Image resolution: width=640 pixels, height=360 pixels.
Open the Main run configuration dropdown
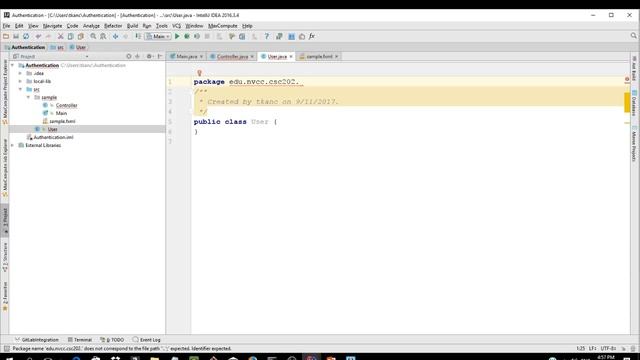158,36
